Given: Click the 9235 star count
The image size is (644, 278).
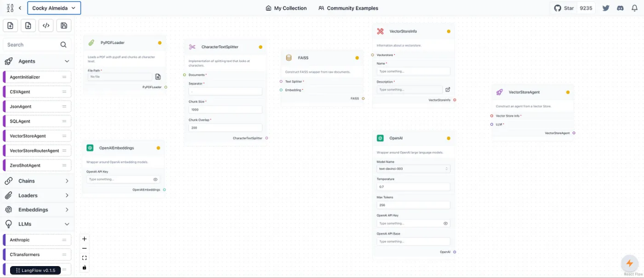Looking at the screenshot, I should click(x=586, y=8).
